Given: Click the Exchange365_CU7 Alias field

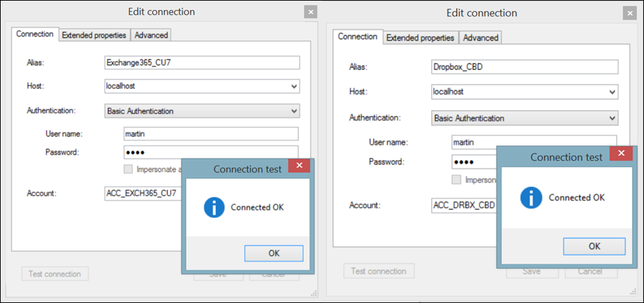Looking at the screenshot, I should [202, 63].
